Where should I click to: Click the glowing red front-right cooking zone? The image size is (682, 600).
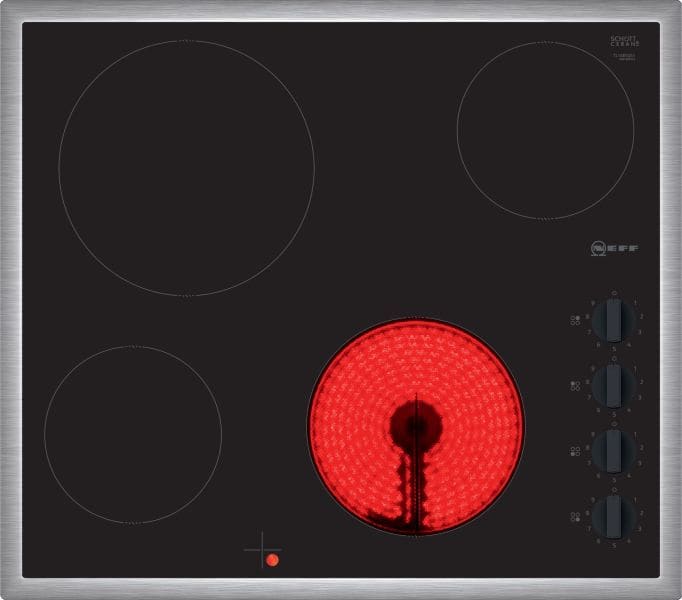pyautogui.click(x=416, y=427)
